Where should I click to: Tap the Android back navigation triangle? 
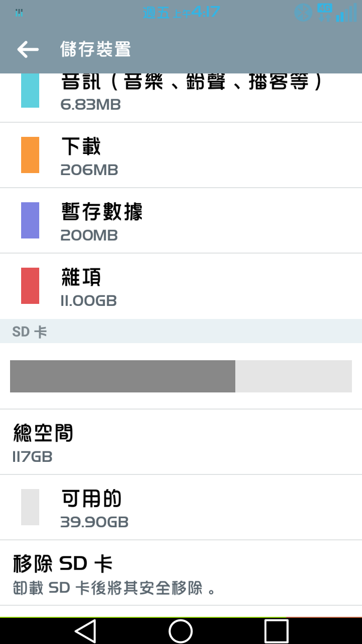click(85, 630)
